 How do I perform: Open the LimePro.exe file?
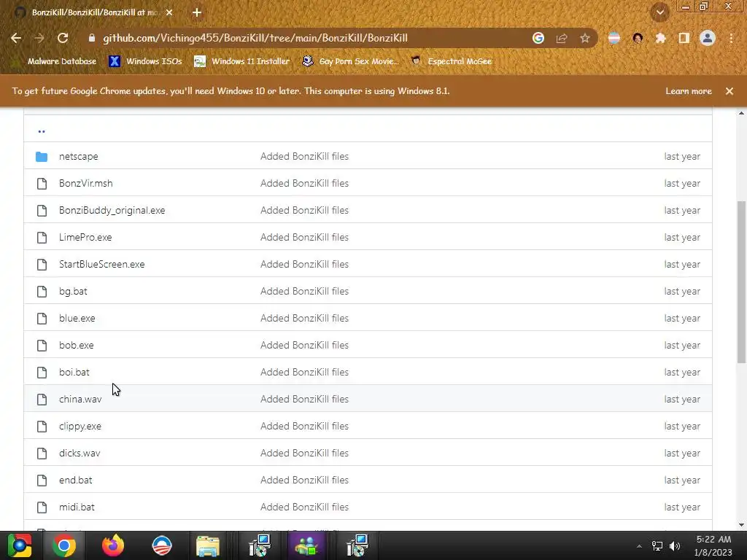click(85, 237)
